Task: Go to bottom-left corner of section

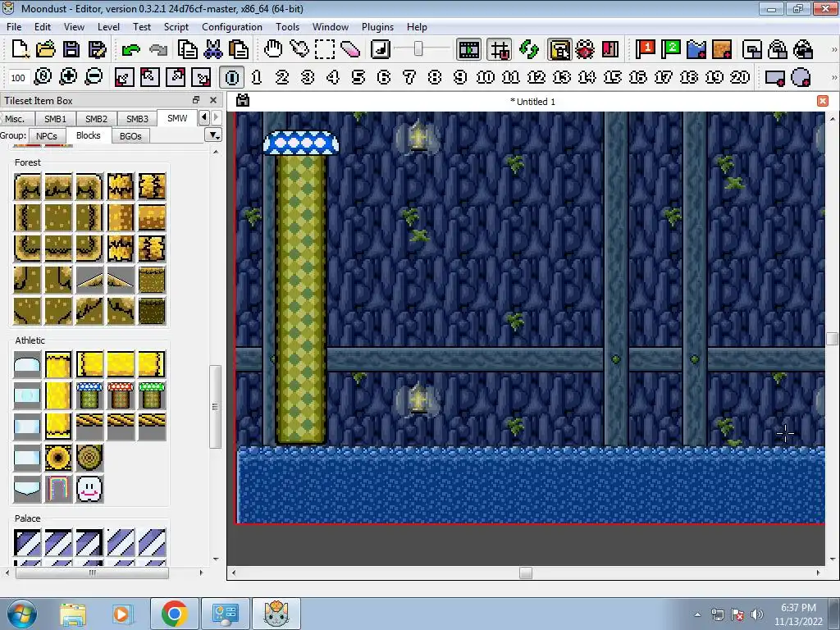Action: 124,77
